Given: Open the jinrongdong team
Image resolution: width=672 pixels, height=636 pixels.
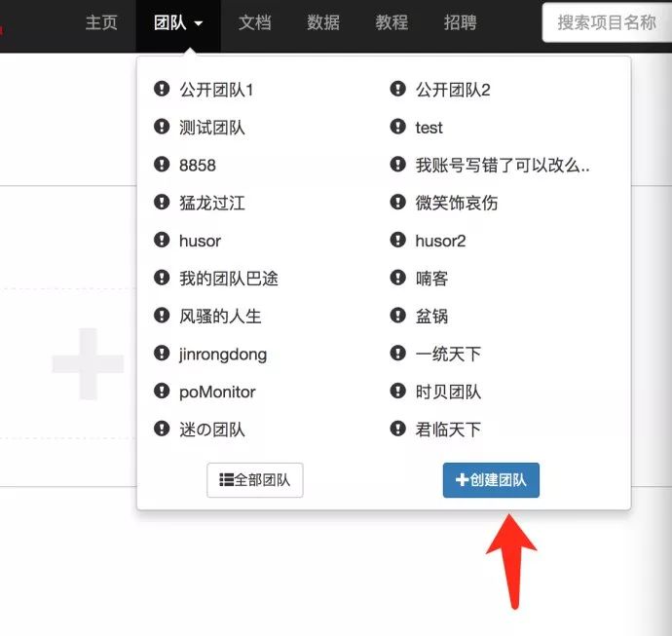Looking at the screenshot, I should click(x=223, y=355).
